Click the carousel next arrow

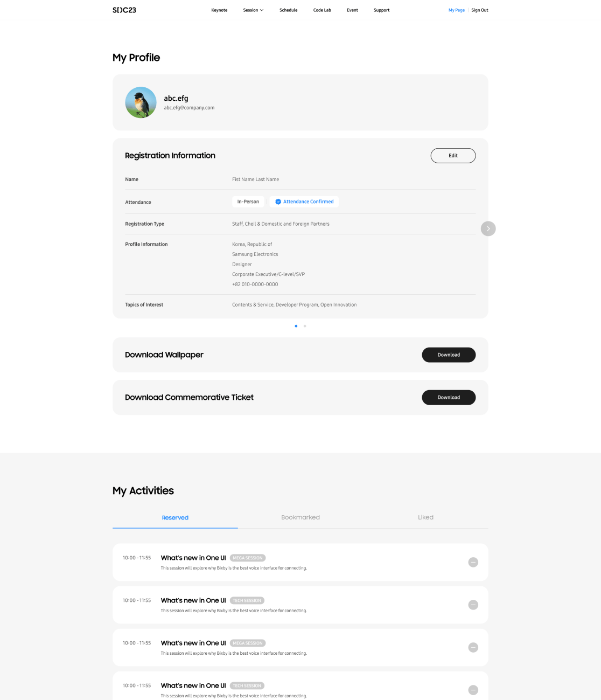(488, 228)
